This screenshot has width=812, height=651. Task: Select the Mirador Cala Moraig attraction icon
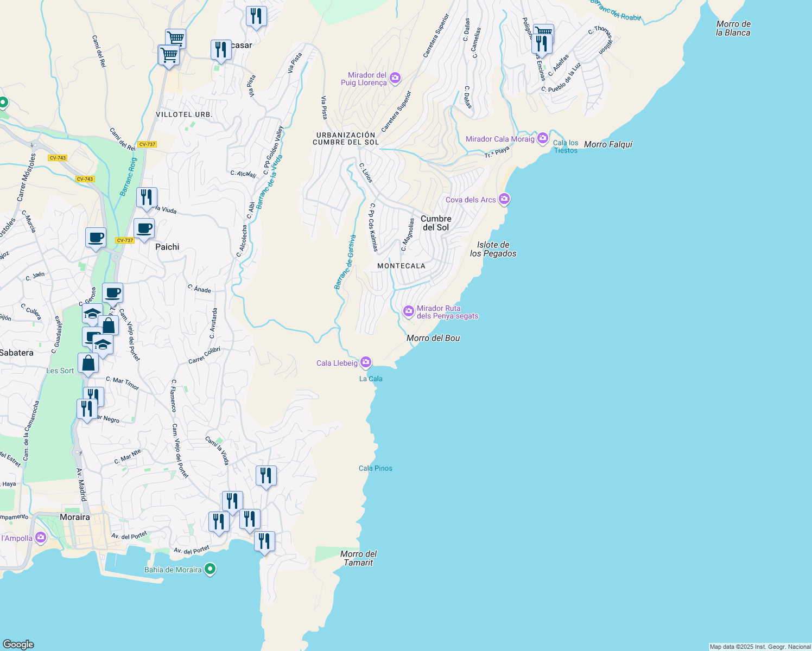point(542,139)
